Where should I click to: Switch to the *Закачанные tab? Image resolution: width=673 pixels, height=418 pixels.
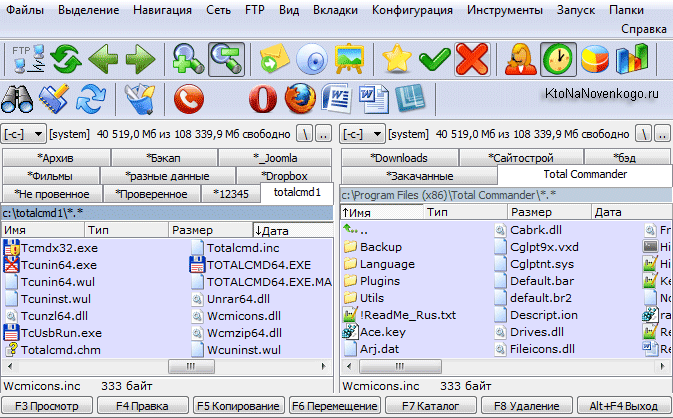419,176
